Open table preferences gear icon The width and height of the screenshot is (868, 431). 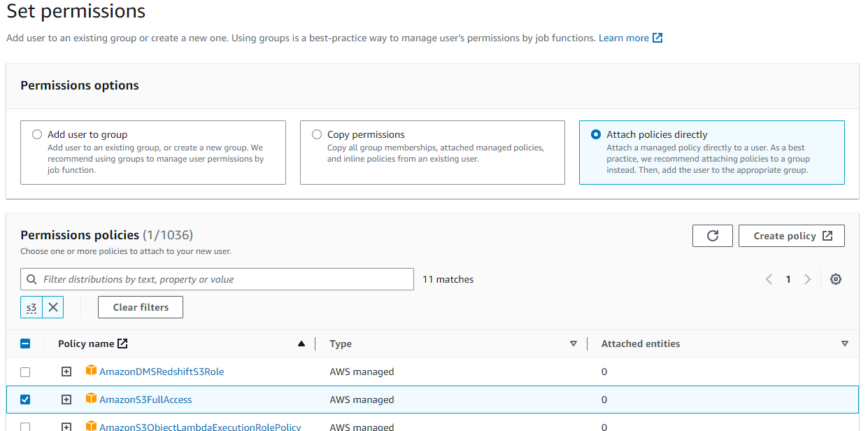pos(835,279)
